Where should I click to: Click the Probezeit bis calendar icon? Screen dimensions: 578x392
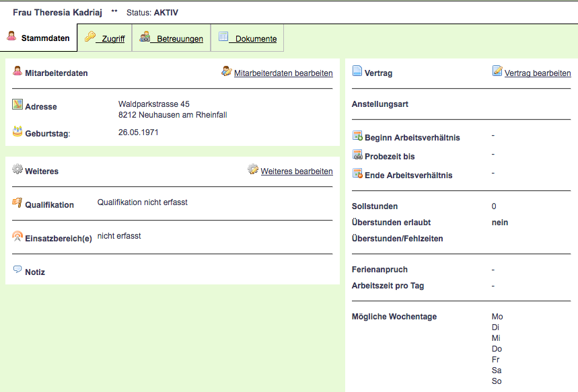click(x=357, y=155)
